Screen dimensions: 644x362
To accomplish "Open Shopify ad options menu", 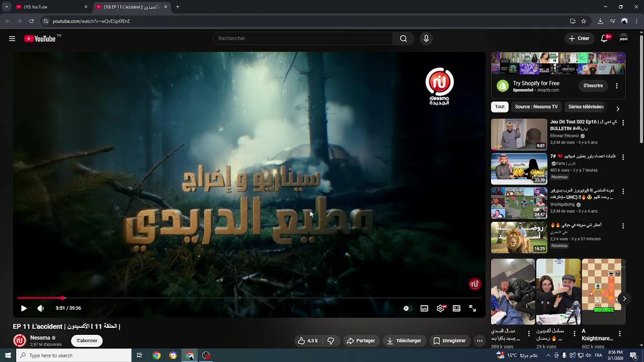I will 617,86.
